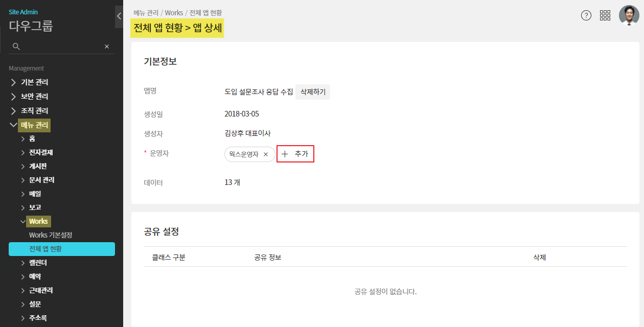The width and height of the screenshot is (644, 327).
Task: Click the user profile avatar
Action: (629, 15)
